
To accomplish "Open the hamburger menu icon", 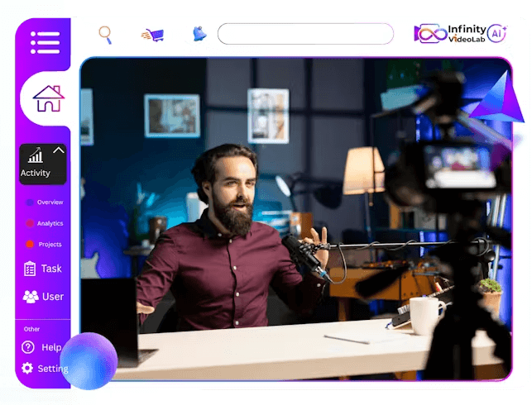I will click(45, 42).
